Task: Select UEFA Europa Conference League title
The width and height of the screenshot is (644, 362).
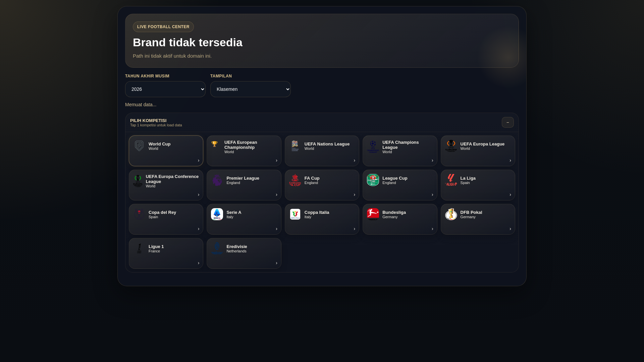Action: click(x=172, y=179)
